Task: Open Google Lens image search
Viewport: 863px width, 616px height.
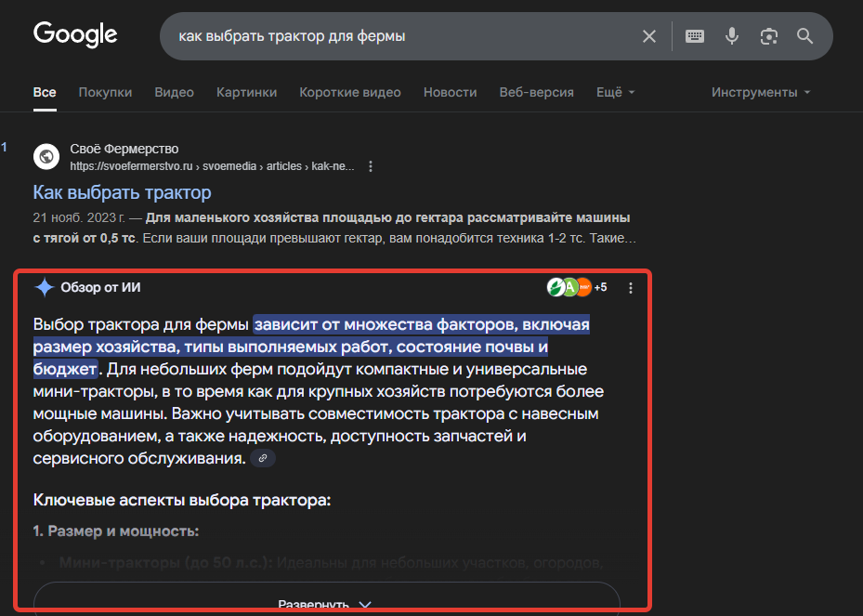Action: coord(769,35)
